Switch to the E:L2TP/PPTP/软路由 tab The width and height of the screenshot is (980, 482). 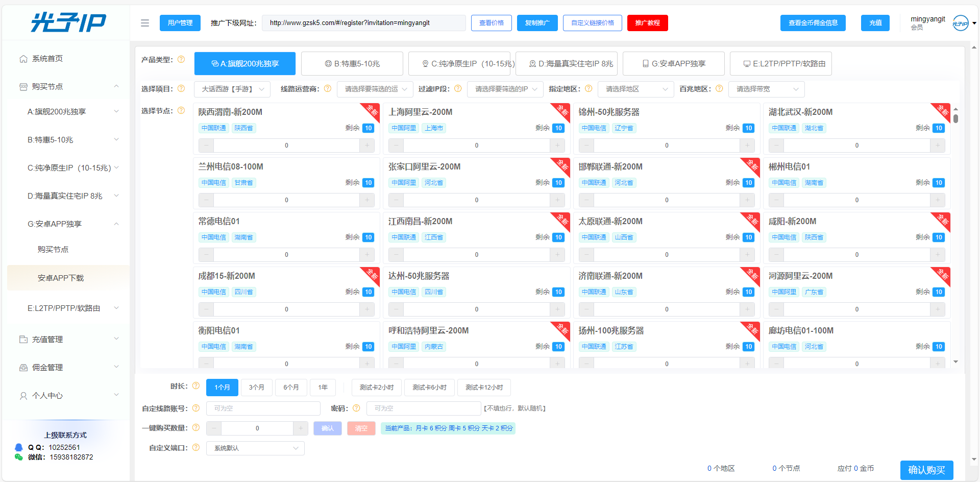click(780, 63)
